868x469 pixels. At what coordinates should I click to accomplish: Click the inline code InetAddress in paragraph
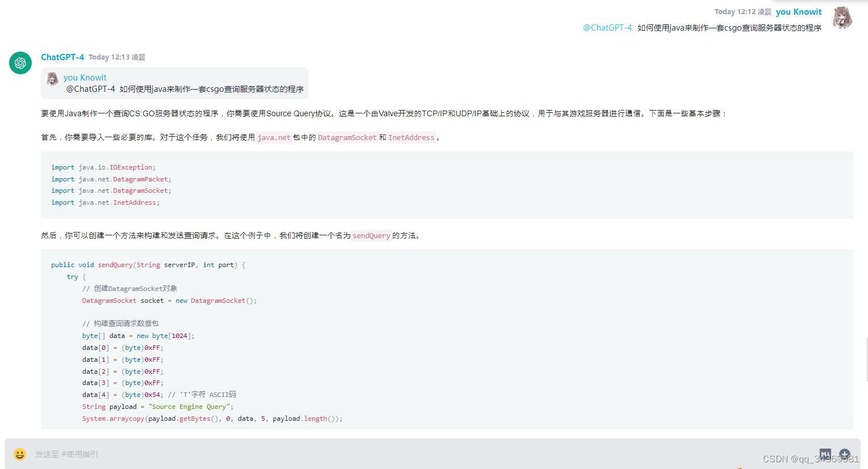coord(411,137)
